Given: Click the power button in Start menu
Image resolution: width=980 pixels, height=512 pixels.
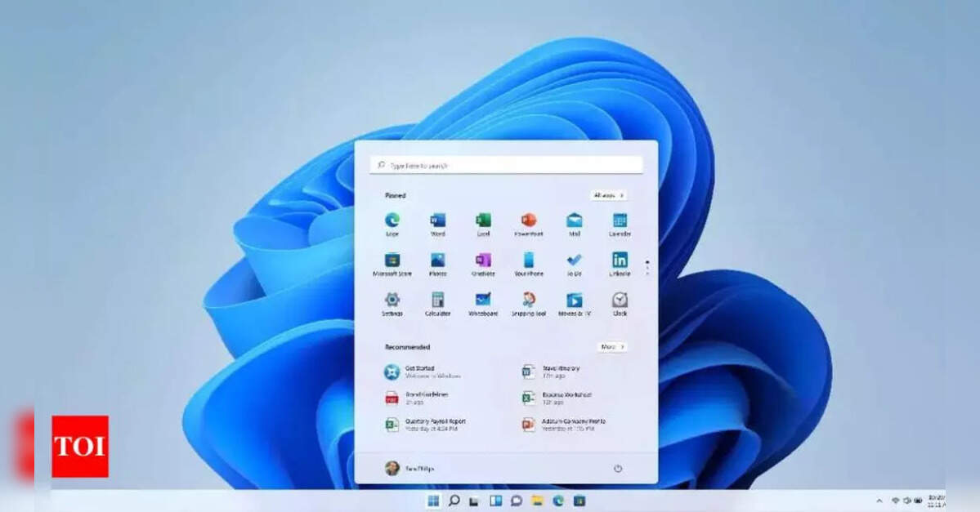Looking at the screenshot, I should (x=618, y=469).
